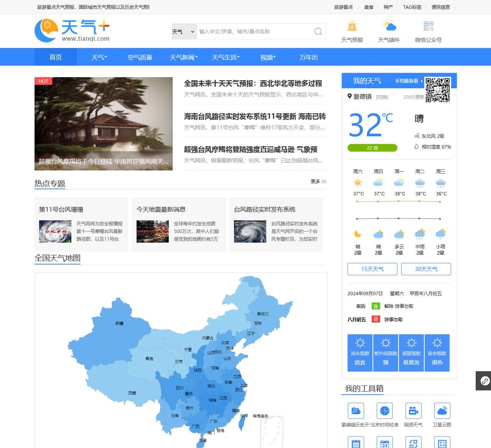Click the humidity droplet icon beside 相对湿度
491x448 pixels.
[417, 147]
